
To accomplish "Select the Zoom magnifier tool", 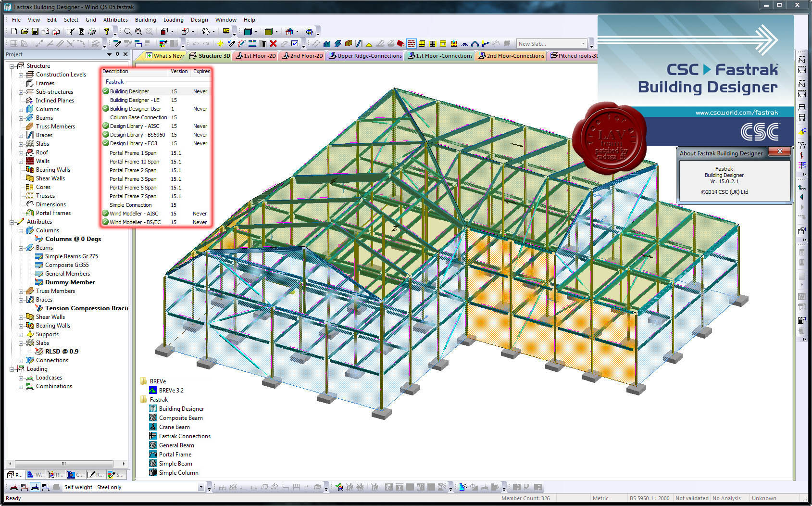I will pyautogui.click(x=128, y=31).
